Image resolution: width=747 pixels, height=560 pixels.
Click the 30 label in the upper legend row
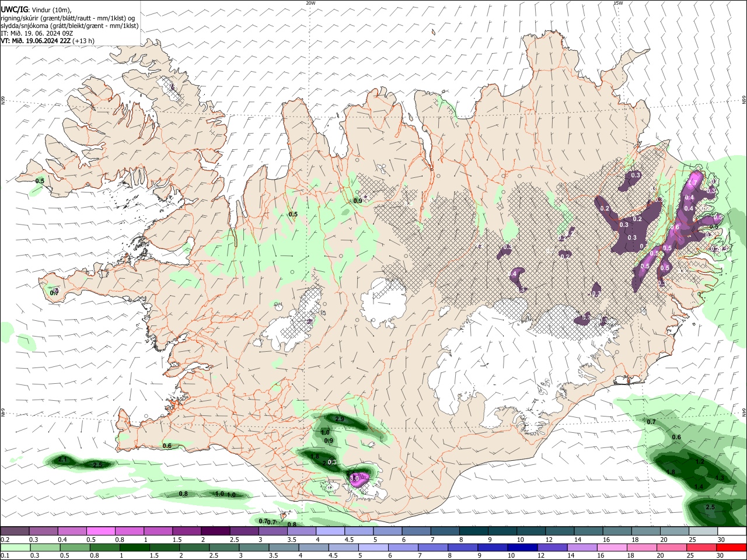pyautogui.click(x=721, y=540)
